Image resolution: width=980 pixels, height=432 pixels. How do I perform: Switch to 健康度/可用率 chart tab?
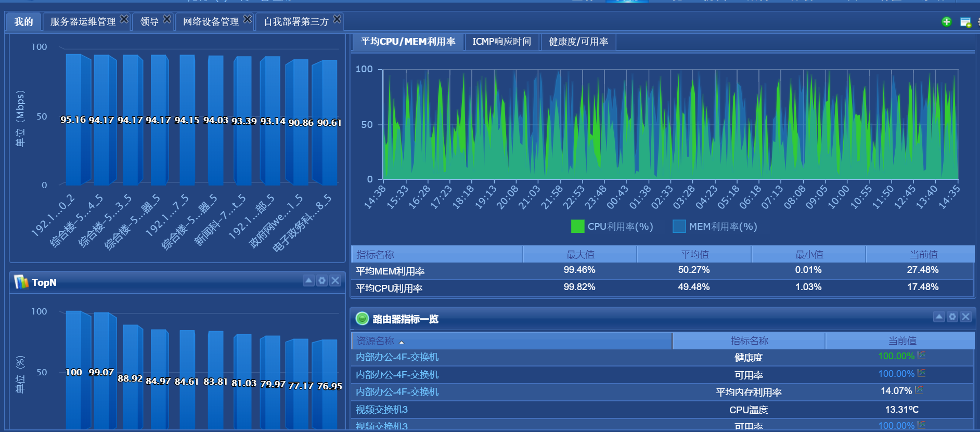578,42
